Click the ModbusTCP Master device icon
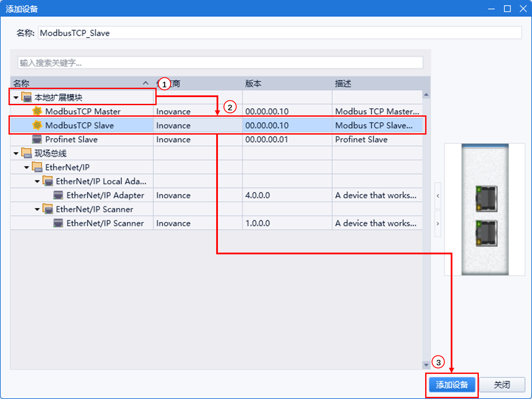This screenshot has height=399, width=532. (x=37, y=112)
